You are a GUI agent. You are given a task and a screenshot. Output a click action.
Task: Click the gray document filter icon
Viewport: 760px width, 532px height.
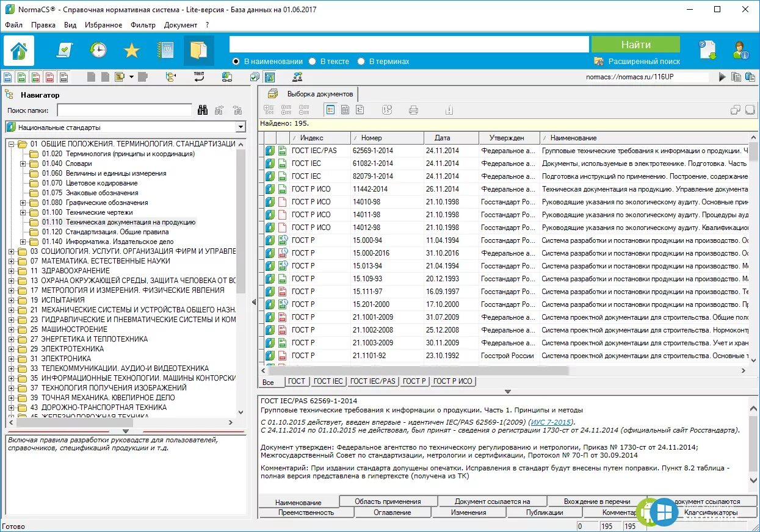coord(63,77)
